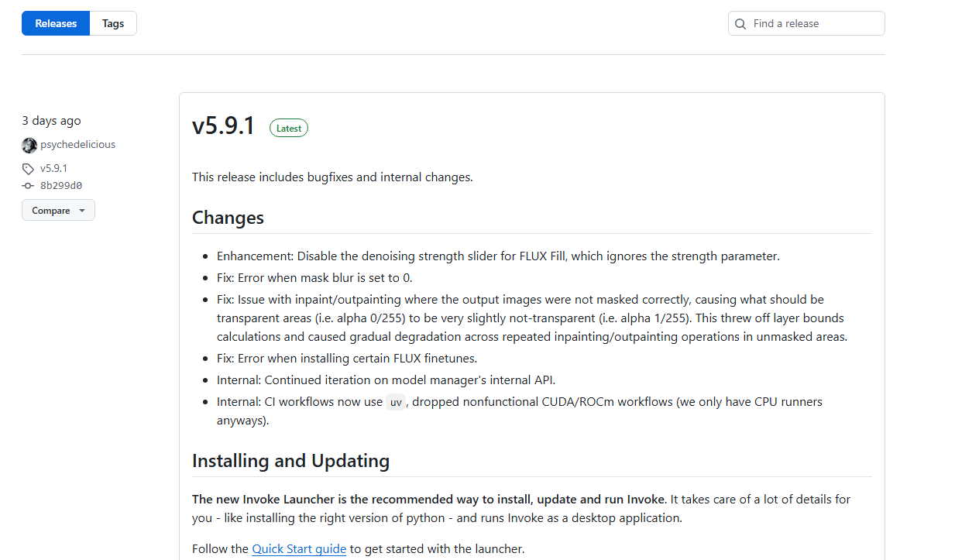Click the magnifier icon in release search
Image resolution: width=955 pixels, height=560 pixels.
point(741,24)
